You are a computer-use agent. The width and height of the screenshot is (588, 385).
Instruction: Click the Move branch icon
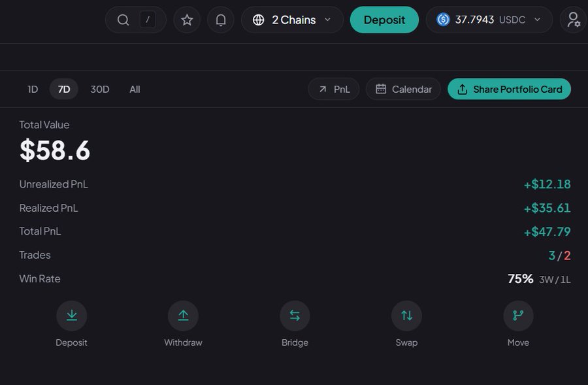click(518, 316)
